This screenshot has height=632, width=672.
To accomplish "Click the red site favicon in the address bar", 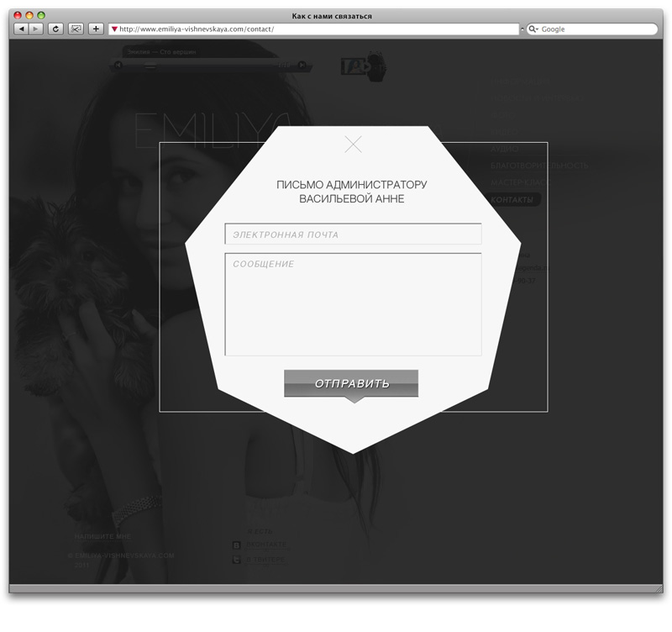I will coord(114,29).
